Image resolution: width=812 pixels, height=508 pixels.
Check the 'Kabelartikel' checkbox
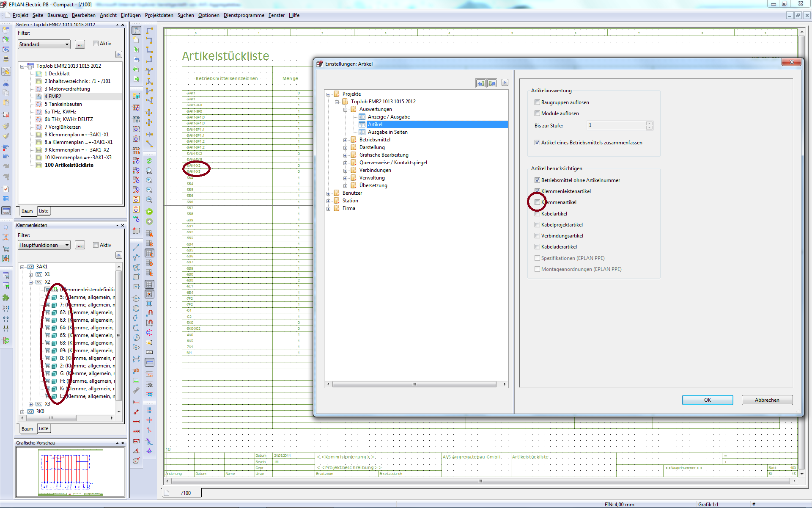point(537,214)
